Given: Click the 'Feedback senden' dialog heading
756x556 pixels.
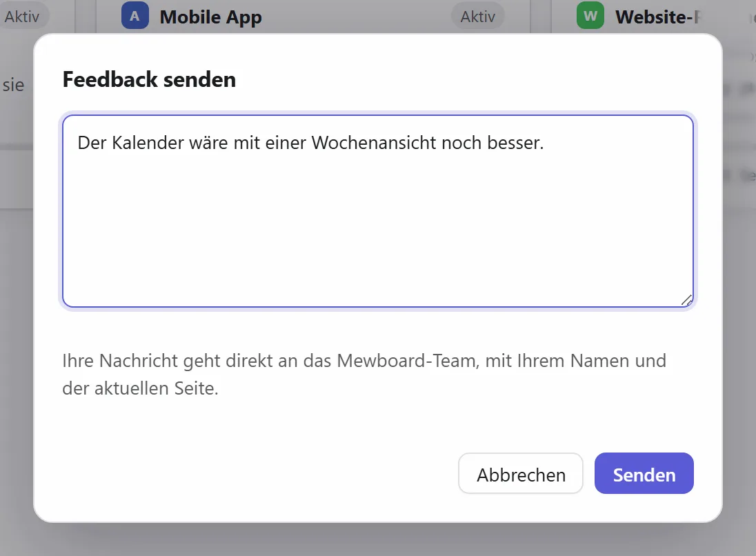Looking at the screenshot, I should coord(150,79).
